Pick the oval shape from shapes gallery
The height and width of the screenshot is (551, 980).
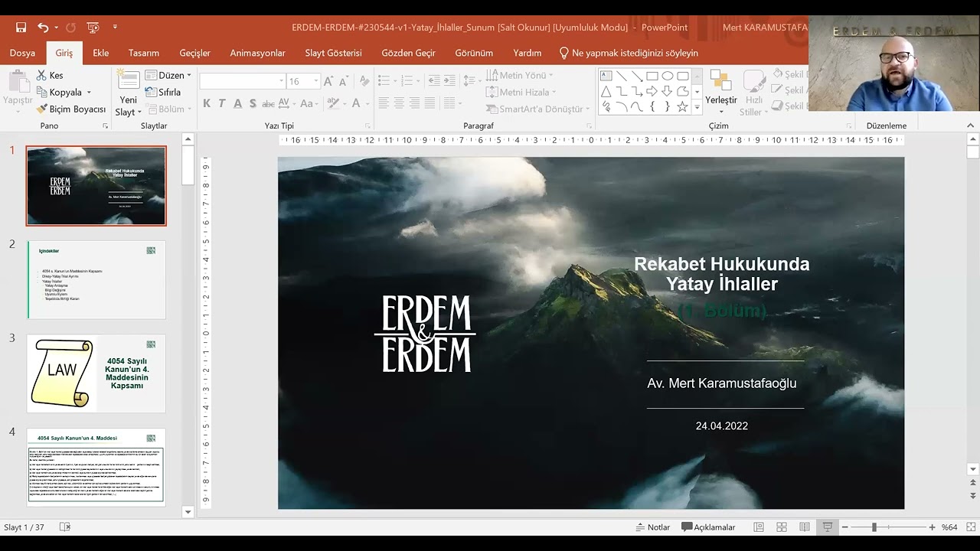tap(668, 76)
